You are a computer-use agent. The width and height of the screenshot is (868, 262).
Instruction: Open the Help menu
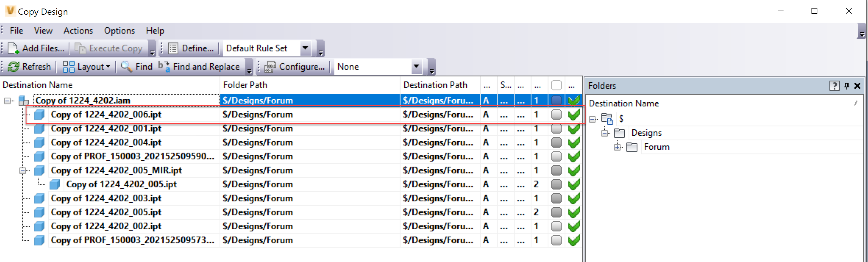point(155,31)
